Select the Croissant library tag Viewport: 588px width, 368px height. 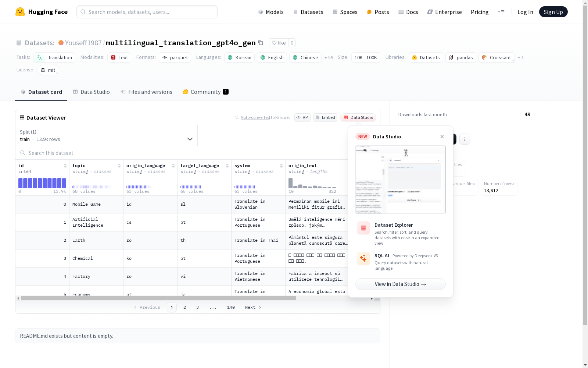pos(496,57)
